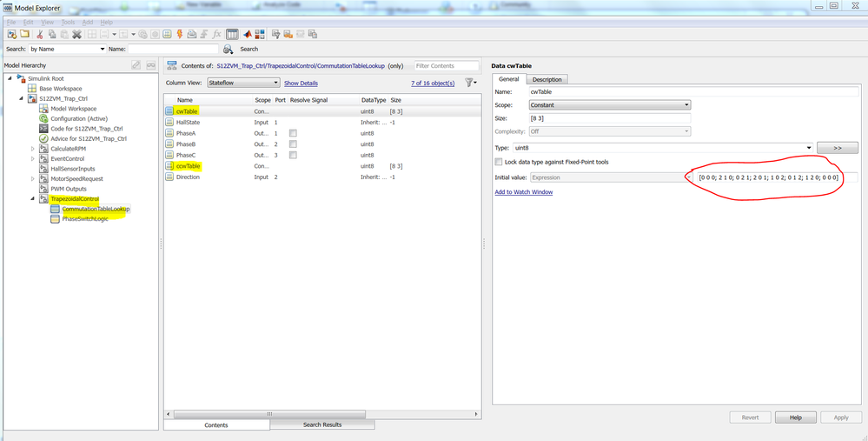
Task: Open the Help menu
Action: [106, 22]
